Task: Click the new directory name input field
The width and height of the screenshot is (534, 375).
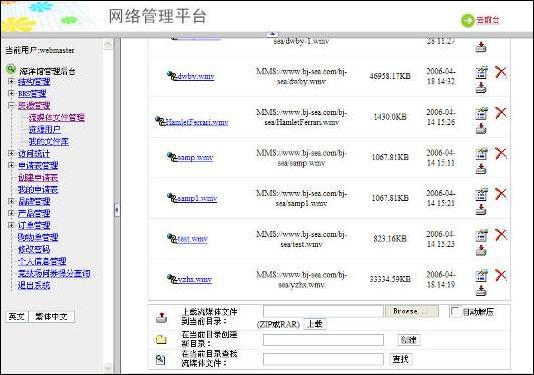Action: [x=323, y=340]
